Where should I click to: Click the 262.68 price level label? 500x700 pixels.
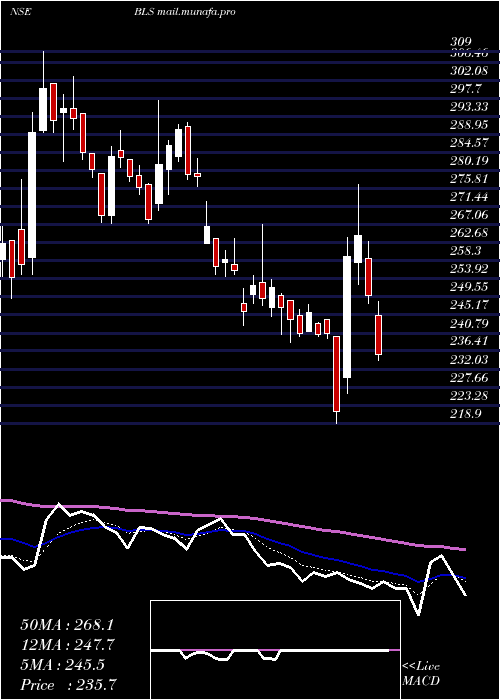[x=469, y=233]
